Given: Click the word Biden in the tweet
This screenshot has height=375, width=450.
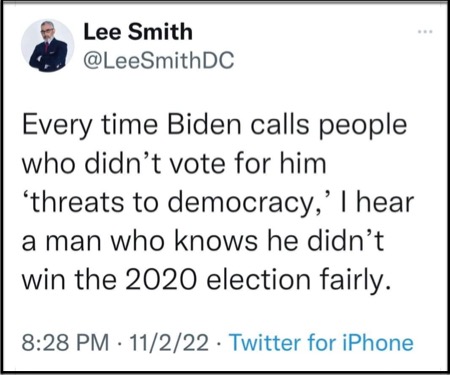Looking at the screenshot, I should pyautogui.click(x=205, y=125).
